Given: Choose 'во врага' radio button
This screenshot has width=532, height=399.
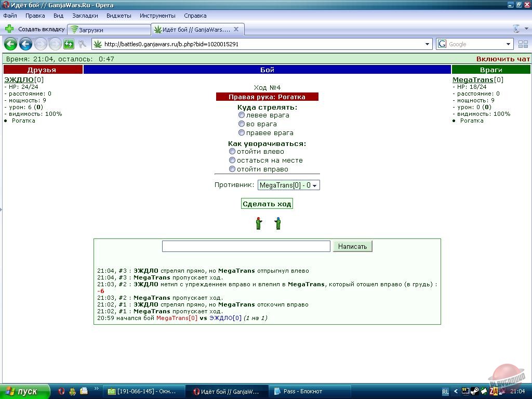Looking at the screenshot, I should 242,124.
